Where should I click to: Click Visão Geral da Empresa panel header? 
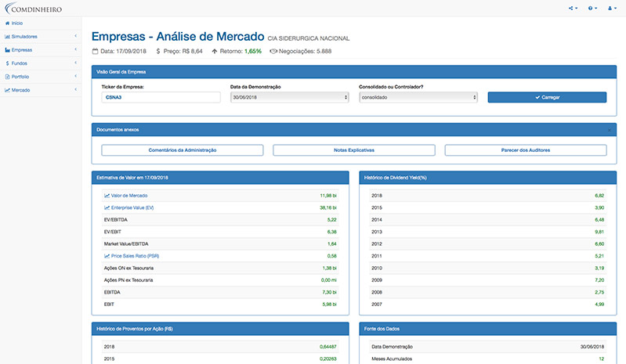[x=354, y=72]
